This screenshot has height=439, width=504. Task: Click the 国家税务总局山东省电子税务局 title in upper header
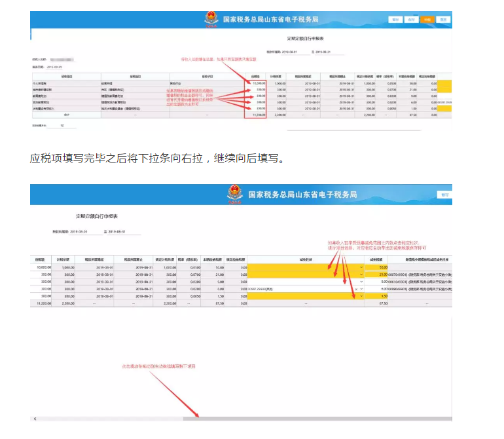270,19
